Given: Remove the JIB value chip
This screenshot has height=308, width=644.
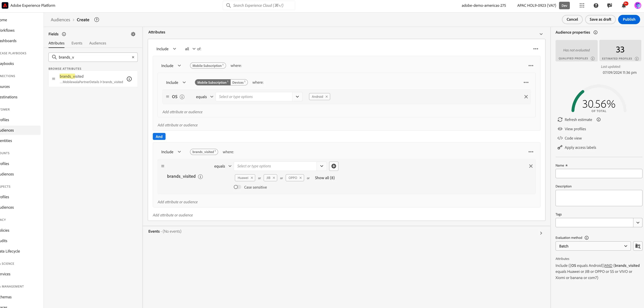Looking at the screenshot, I should click(x=274, y=178).
